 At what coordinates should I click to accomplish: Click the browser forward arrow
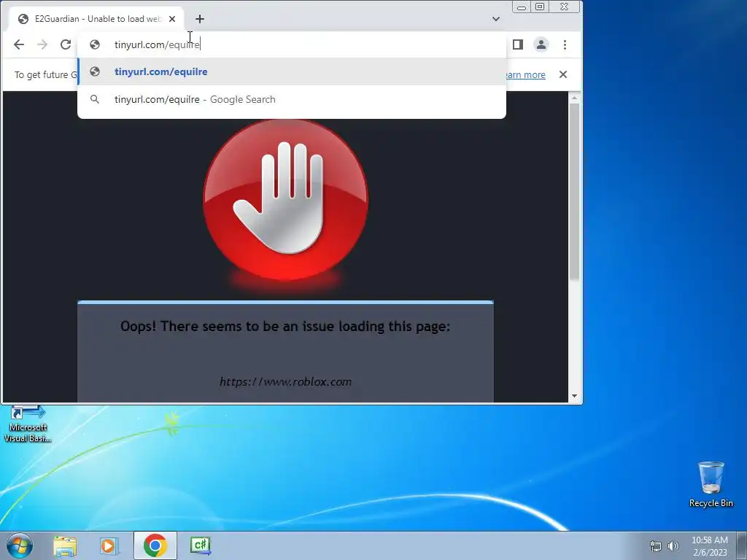[42, 44]
